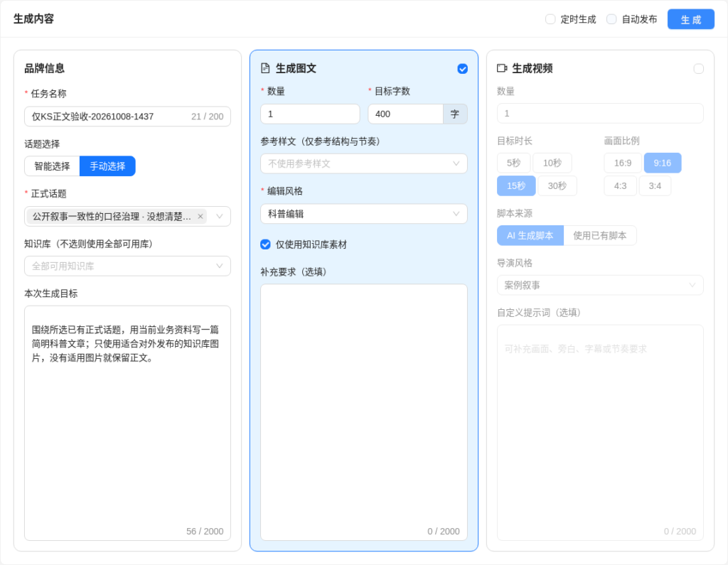This screenshot has width=728, height=565.
Task: Choose the 4:3 aspect ratio
Action: [620, 185]
